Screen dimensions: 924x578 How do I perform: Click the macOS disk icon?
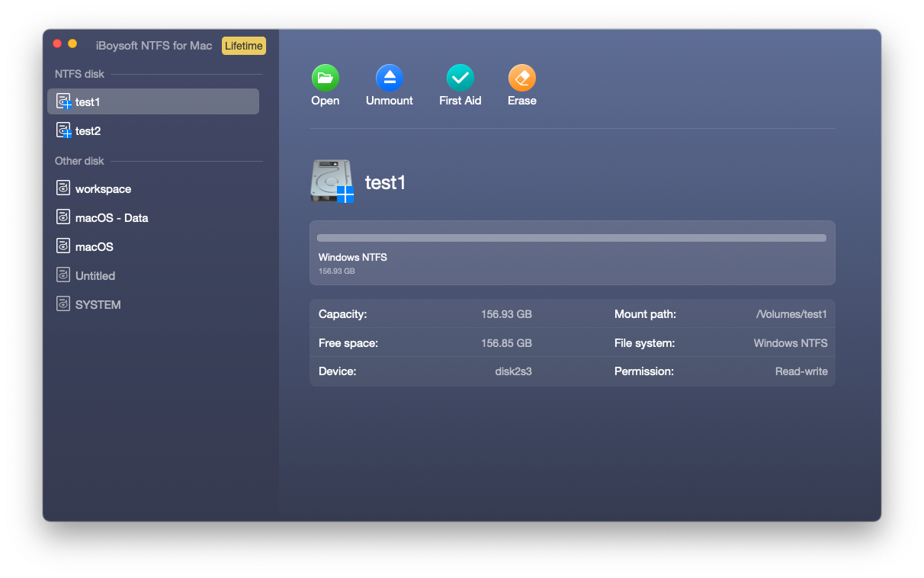[63, 246]
